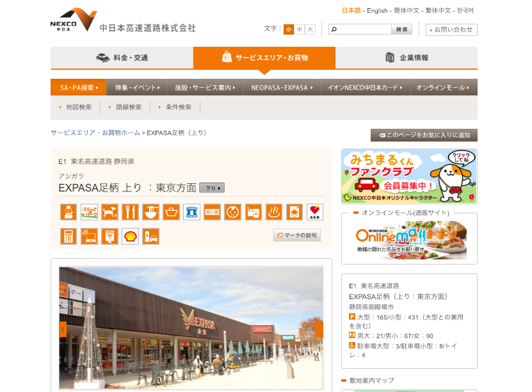The height and width of the screenshot is (392, 532).
Task: Click the AED heart icon
Action: pos(315,212)
